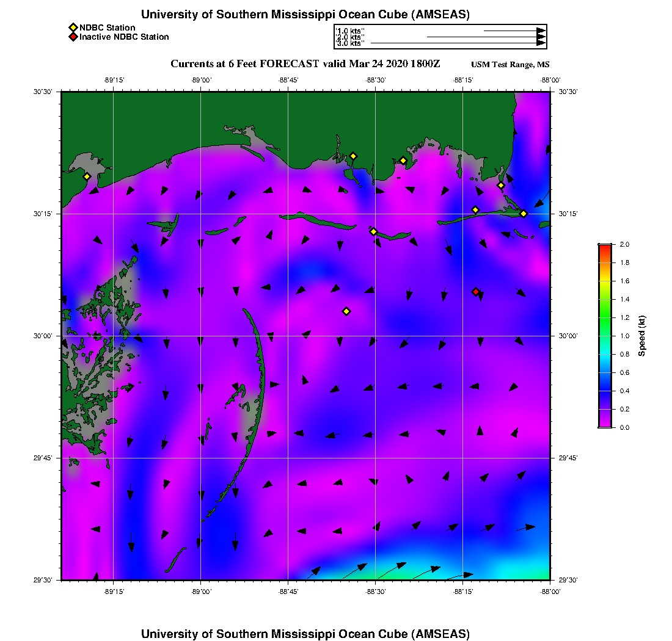Click the top AMSEAS Ocean Cube title

click(x=305, y=15)
